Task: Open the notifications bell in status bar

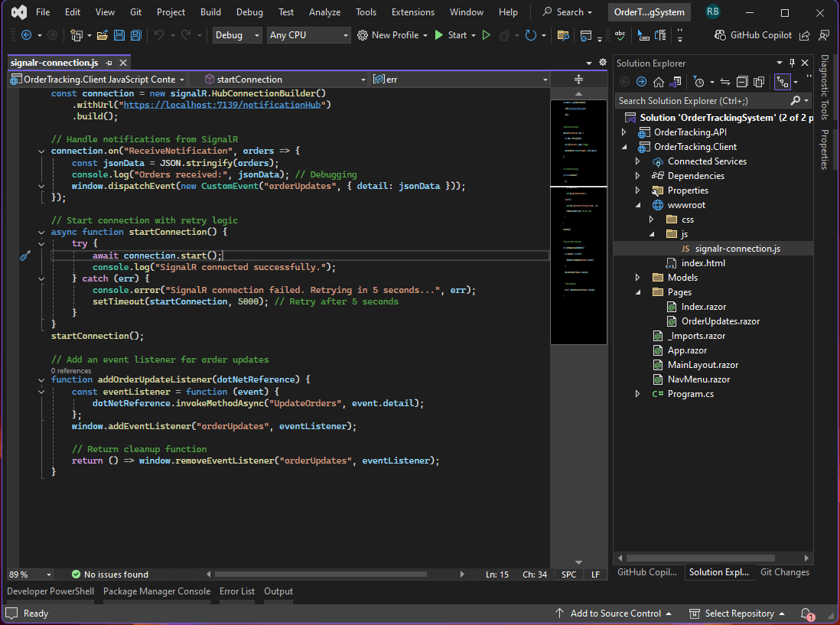Action: pyautogui.click(x=806, y=614)
